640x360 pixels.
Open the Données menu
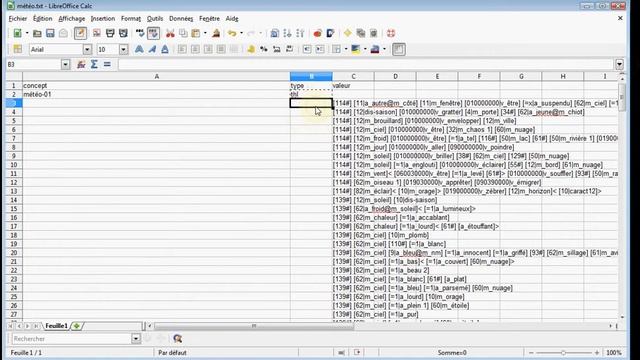(181, 19)
